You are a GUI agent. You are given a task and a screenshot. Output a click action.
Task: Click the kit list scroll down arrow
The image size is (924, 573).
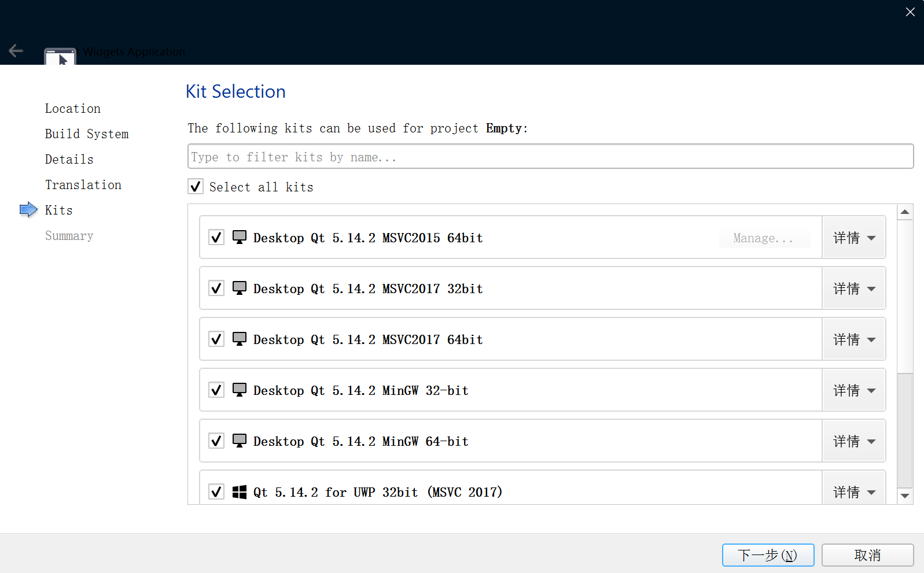point(905,496)
